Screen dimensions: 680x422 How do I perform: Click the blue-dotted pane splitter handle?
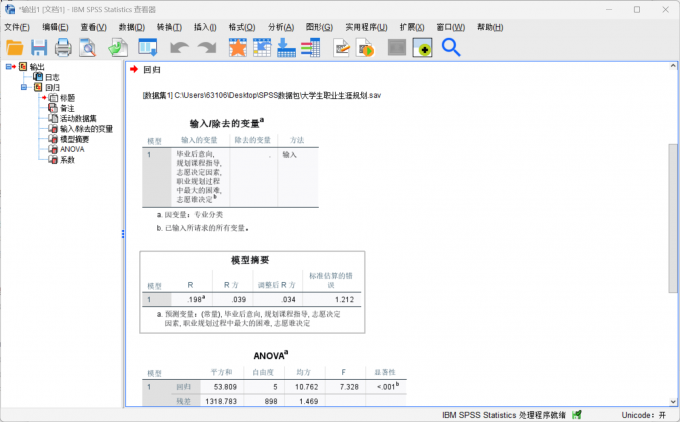coord(123,234)
